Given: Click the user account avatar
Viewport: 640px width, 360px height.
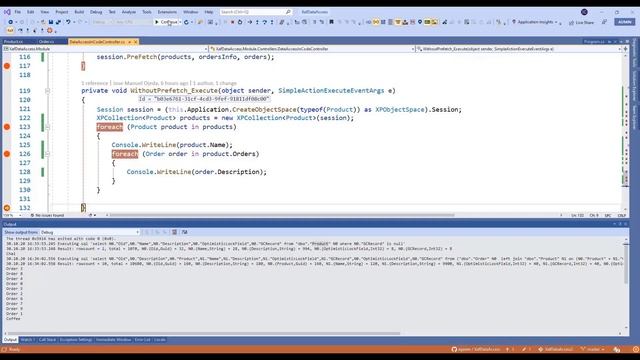Looking at the screenshot, I should 584,12.
